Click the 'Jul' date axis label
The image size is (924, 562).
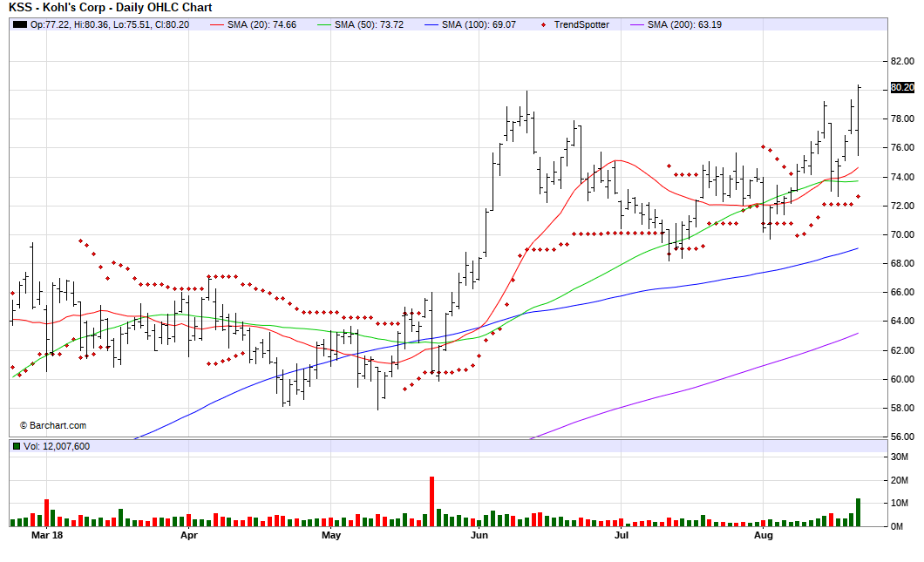(x=622, y=535)
